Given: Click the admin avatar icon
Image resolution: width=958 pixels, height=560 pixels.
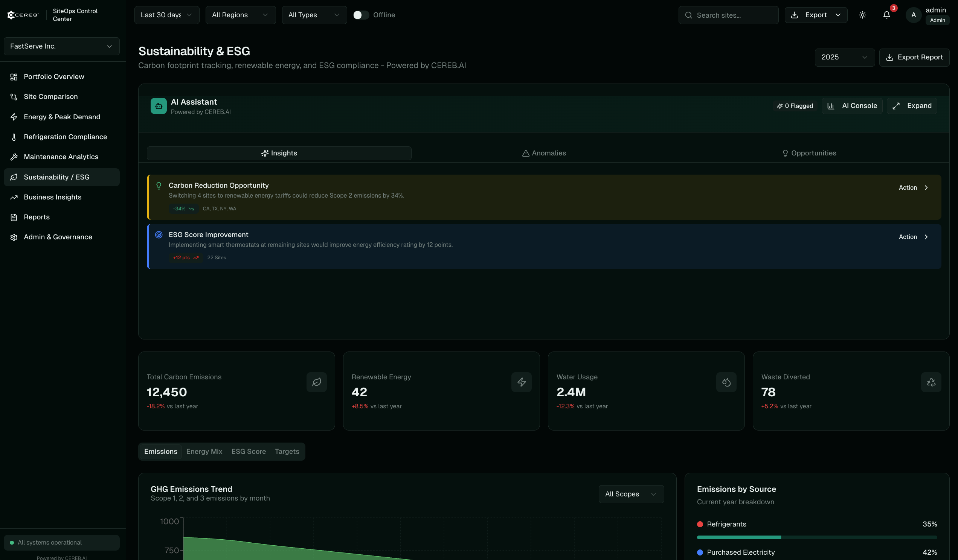Looking at the screenshot, I should tap(913, 15).
